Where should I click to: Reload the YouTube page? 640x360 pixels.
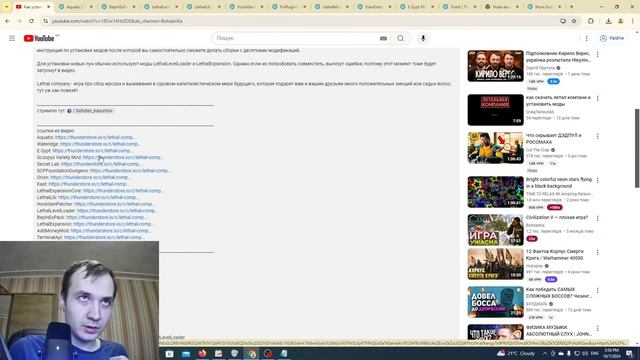[x=31, y=21]
